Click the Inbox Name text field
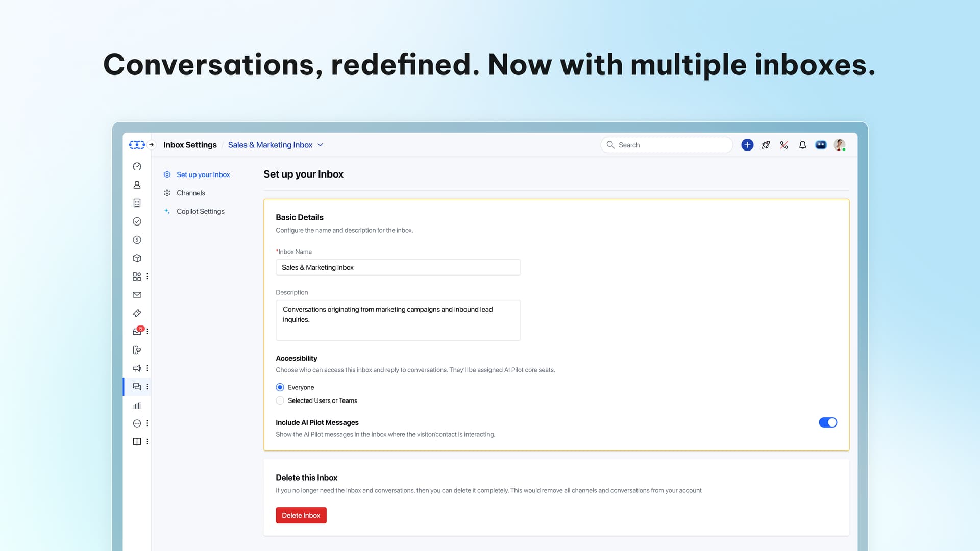 click(x=398, y=267)
